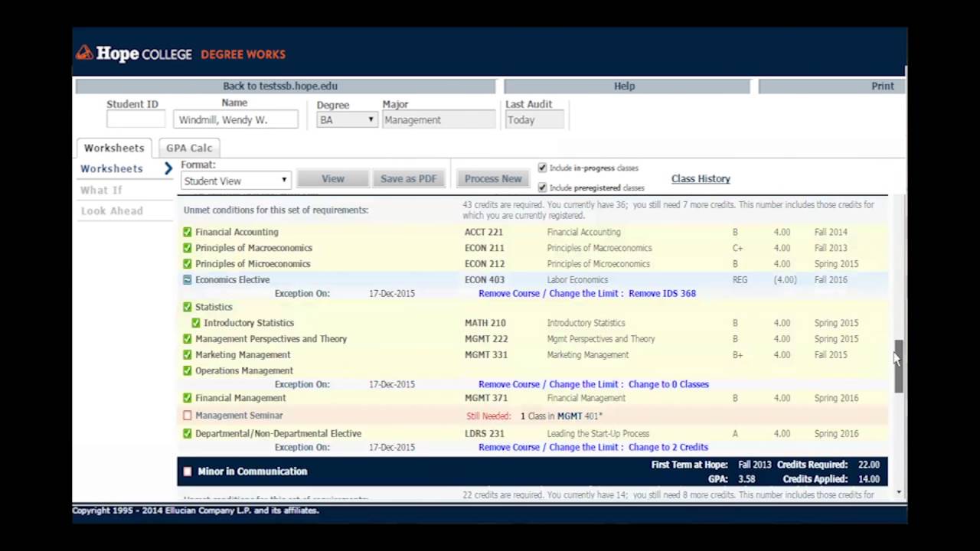The height and width of the screenshot is (551, 980).
Task: Click the Print link
Action: pos(883,86)
